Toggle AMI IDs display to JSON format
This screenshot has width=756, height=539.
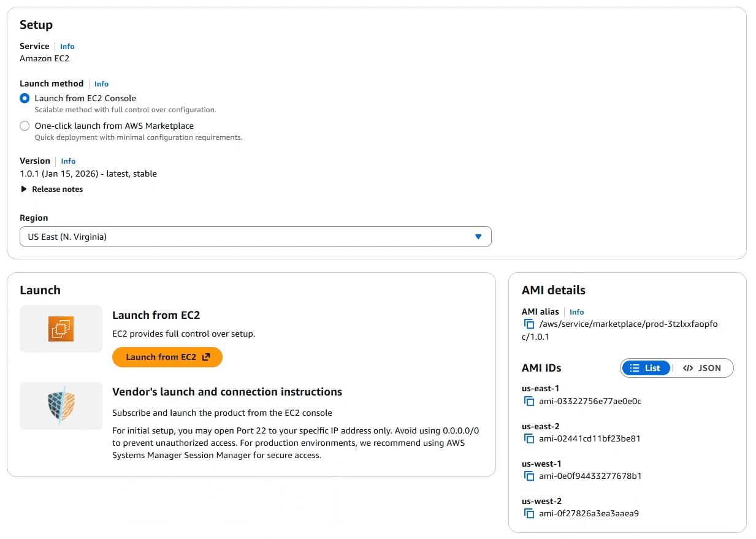pyautogui.click(x=704, y=368)
